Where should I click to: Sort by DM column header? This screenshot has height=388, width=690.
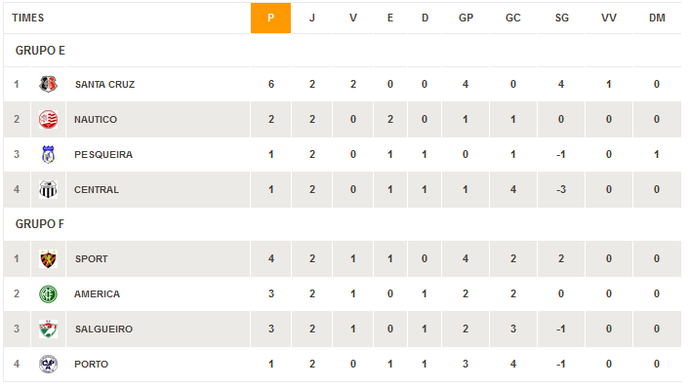point(657,18)
